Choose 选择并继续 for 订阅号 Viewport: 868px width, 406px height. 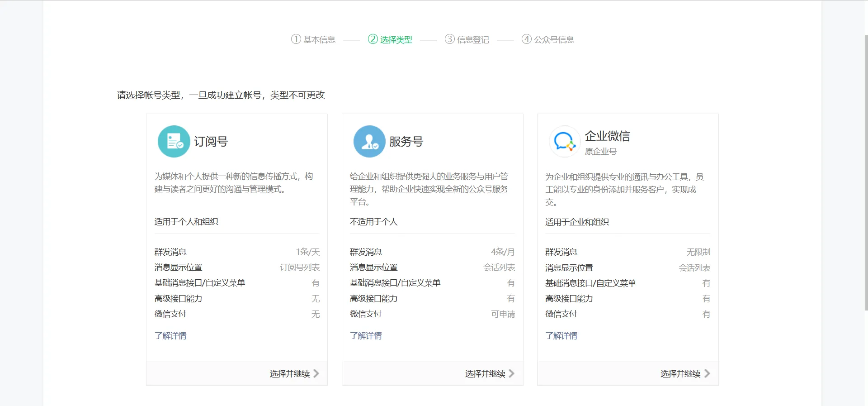[x=290, y=373]
